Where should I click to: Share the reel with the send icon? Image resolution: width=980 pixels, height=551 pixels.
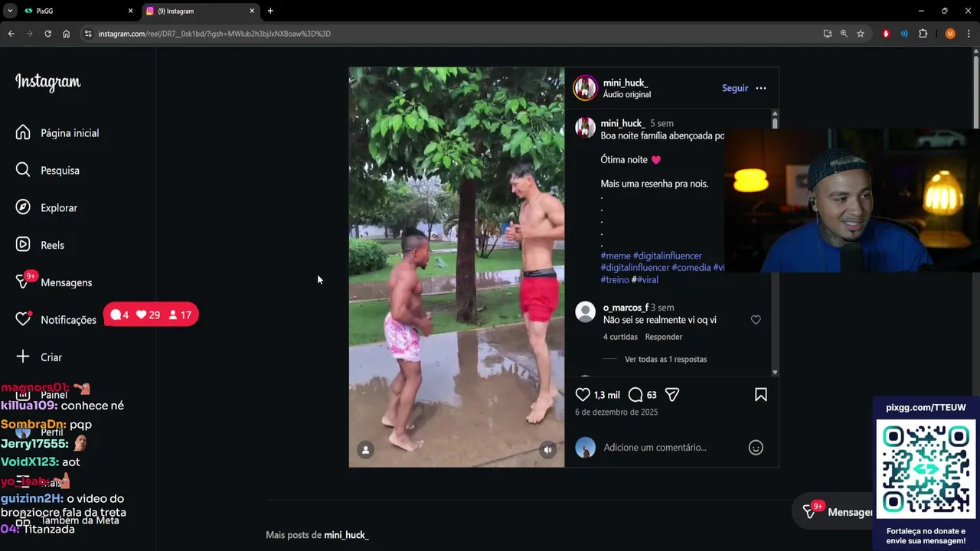point(672,395)
